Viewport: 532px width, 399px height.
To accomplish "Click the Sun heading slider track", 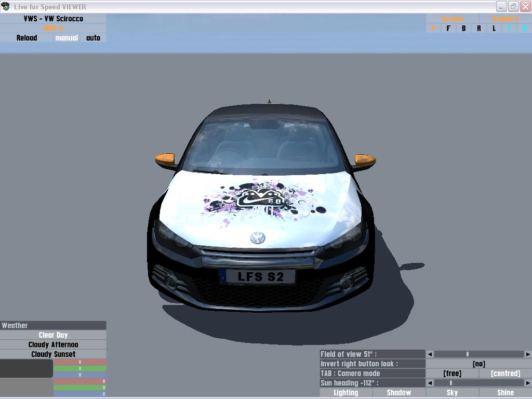I will coord(478,383).
